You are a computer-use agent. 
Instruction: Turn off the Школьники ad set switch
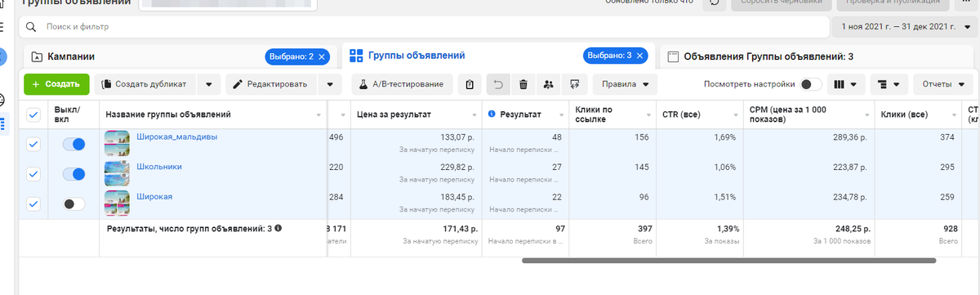pyautogui.click(x=73, y=173)
